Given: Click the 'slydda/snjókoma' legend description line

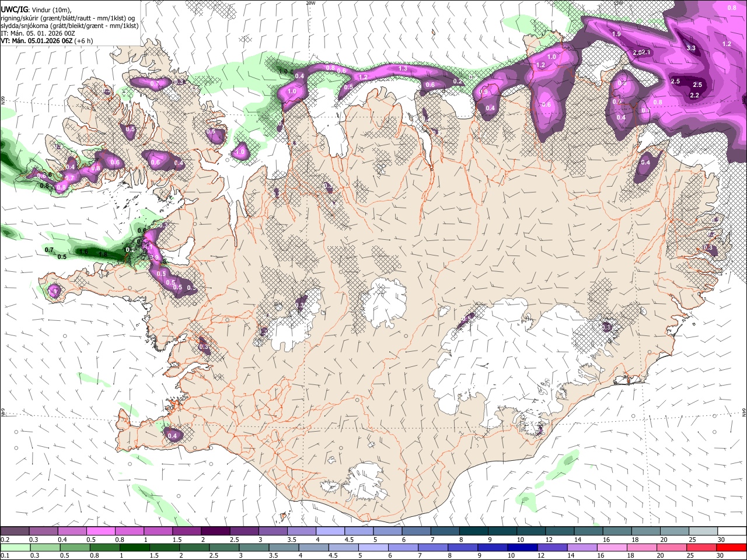Looking at the screenshot, I should 69,26.
